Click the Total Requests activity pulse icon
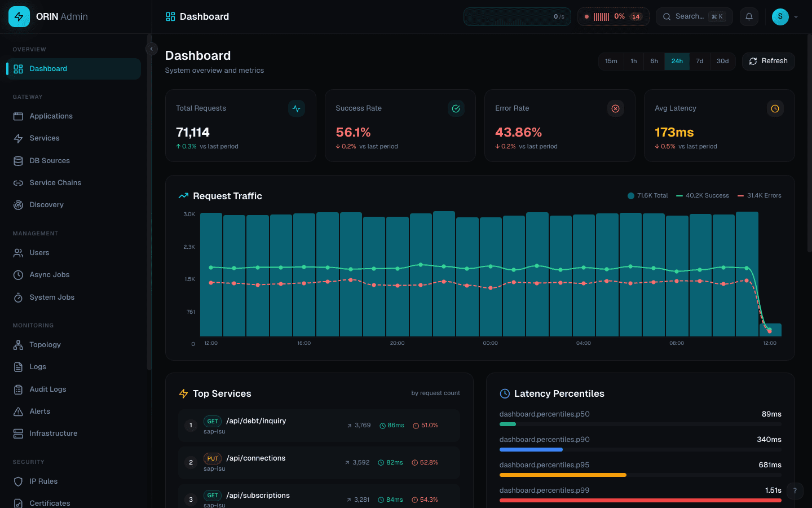 coord(296,108)
